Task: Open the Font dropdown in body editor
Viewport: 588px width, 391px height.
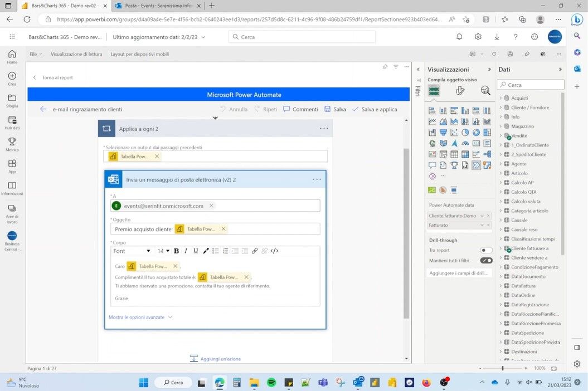Action: [x=132, y=251]
